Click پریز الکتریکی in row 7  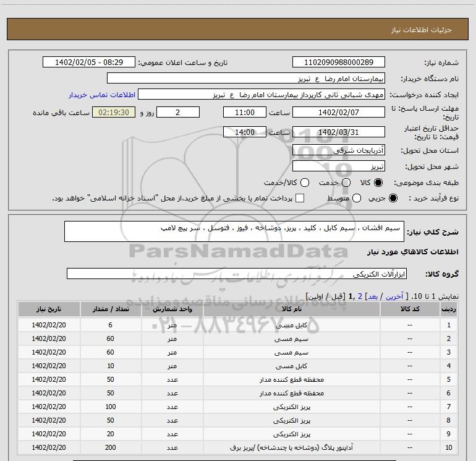[291, 407]
